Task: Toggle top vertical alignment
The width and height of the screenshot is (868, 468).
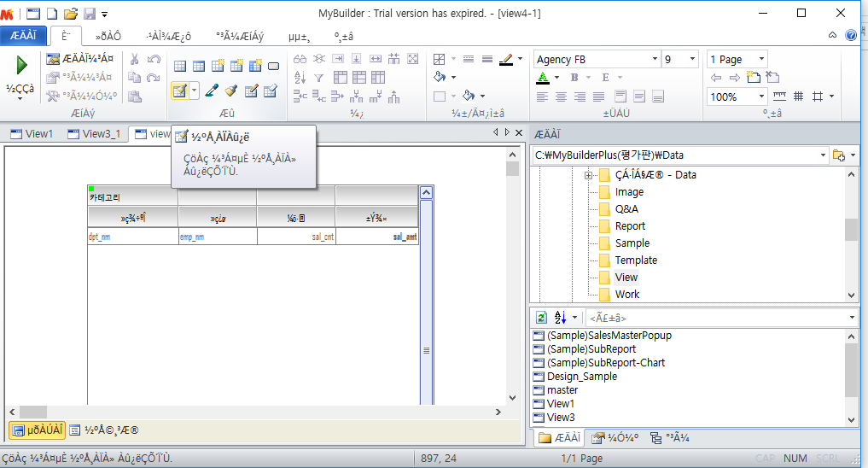Action: click(620, 97)
